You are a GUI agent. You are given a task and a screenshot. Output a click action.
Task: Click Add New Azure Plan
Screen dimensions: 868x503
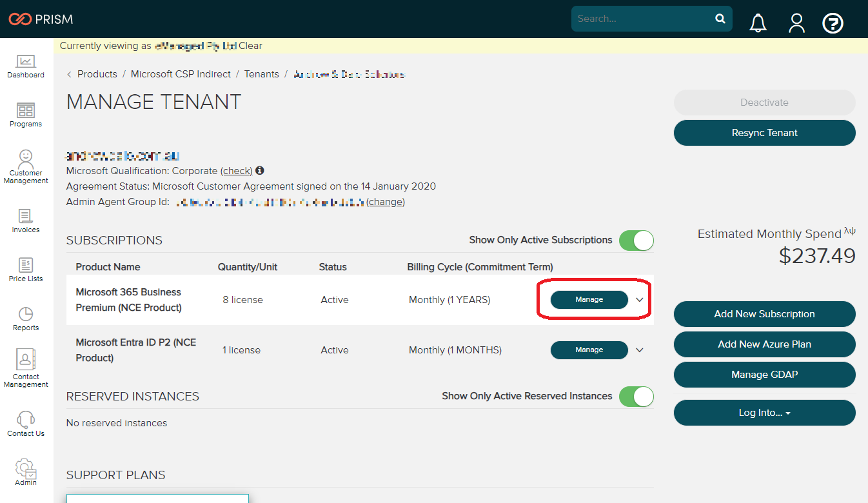(x=765, y=344)
